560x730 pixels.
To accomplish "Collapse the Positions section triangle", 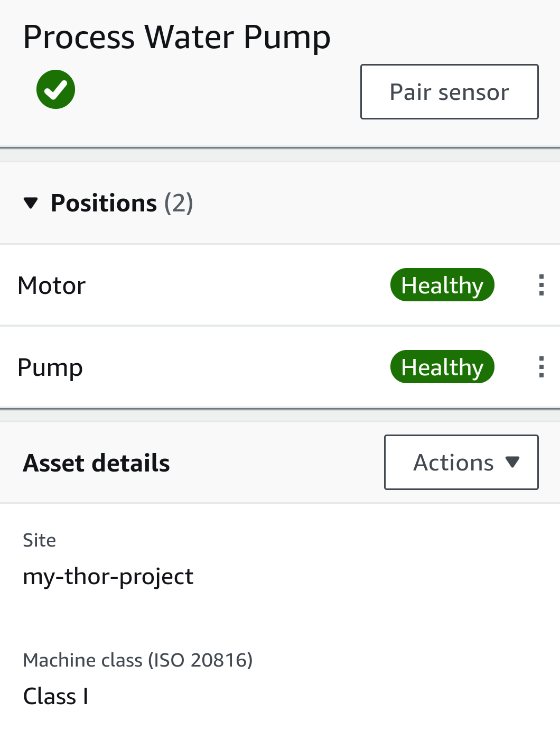I will (31, 203).
